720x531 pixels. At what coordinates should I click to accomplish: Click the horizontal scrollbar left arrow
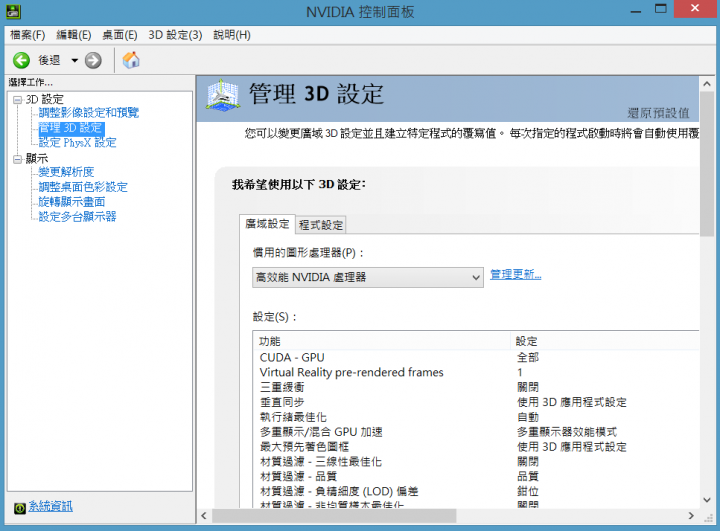coord(204,516)
